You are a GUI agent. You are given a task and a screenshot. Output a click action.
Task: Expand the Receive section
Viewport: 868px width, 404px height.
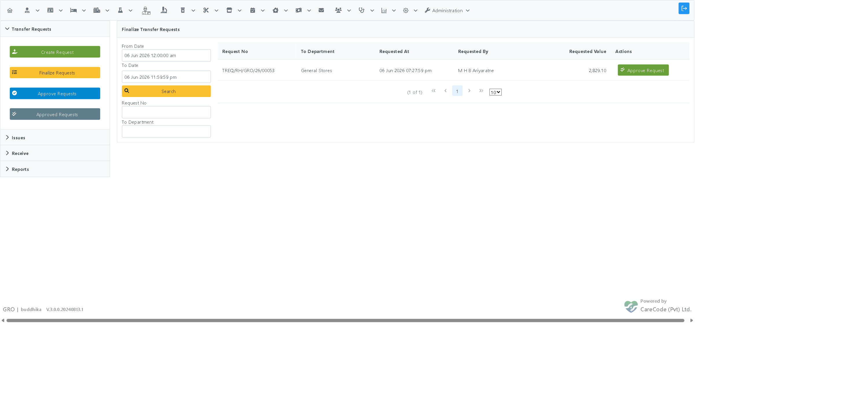tap(55, 153)
